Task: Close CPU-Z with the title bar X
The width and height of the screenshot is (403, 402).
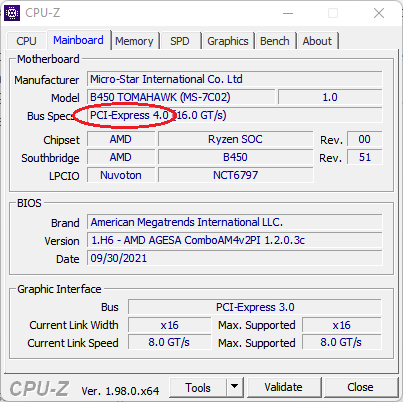Action: 379,13
